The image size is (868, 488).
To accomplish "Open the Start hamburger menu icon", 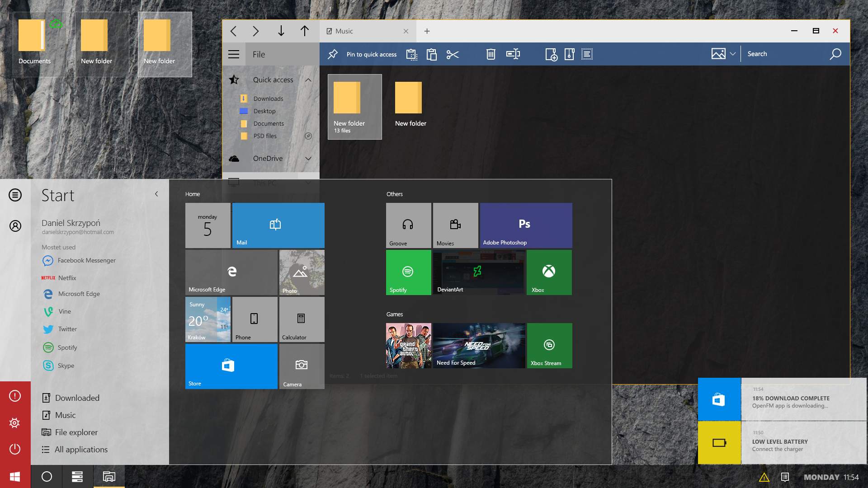I will tap(15, 195).
